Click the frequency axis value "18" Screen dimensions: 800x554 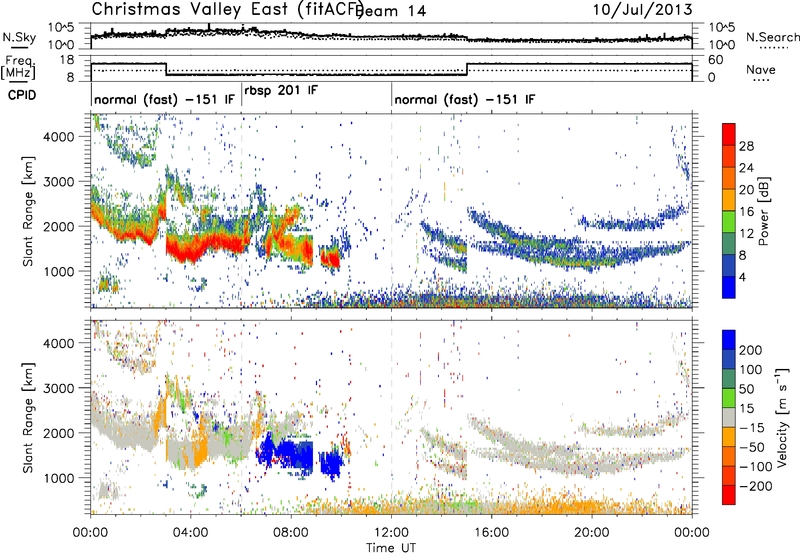67,60
